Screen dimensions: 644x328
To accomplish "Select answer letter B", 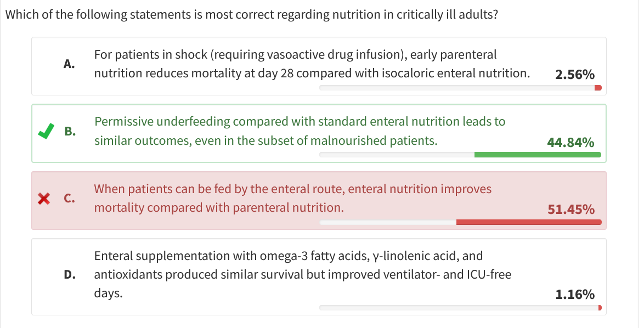I will click(69, 131).
